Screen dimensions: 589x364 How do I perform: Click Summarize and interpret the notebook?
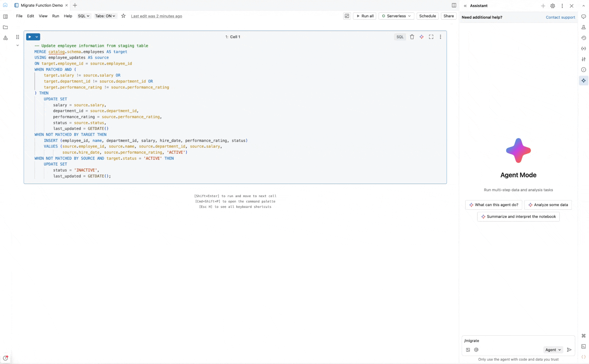(x=518, y=216)
